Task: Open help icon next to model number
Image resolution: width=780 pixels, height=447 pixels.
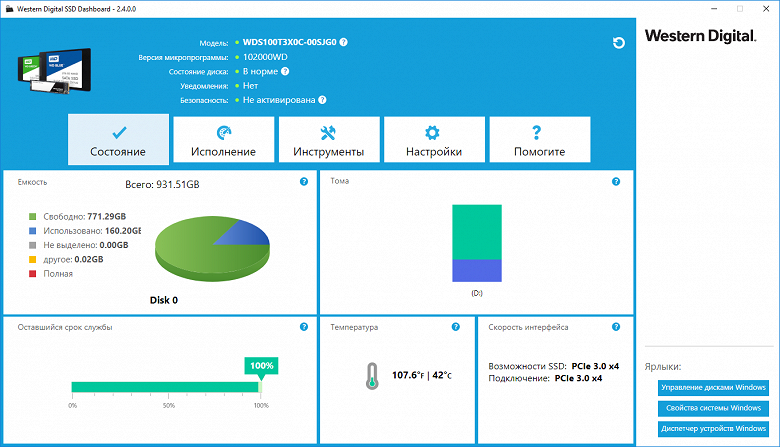Action: click(343, 42)
